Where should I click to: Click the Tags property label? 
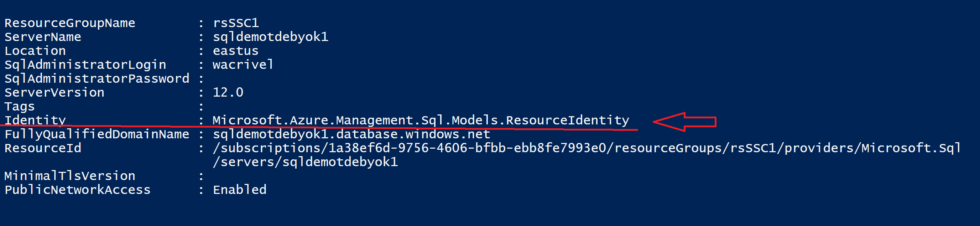pos(19,106)
